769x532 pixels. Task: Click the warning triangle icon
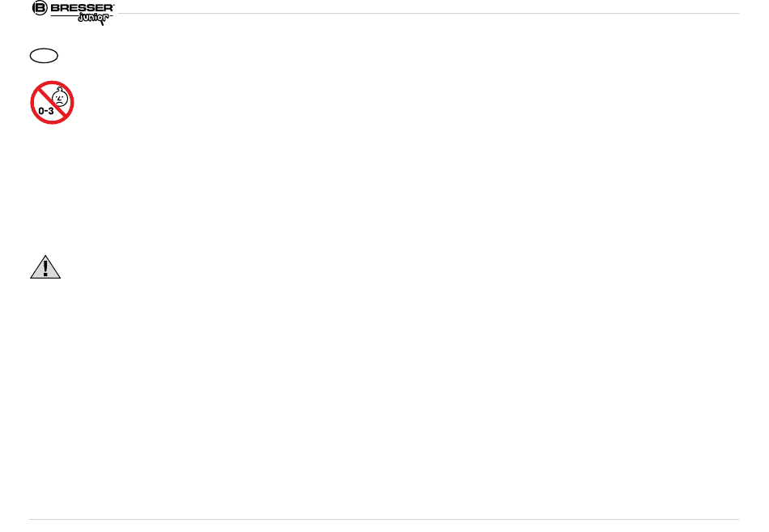46,268
